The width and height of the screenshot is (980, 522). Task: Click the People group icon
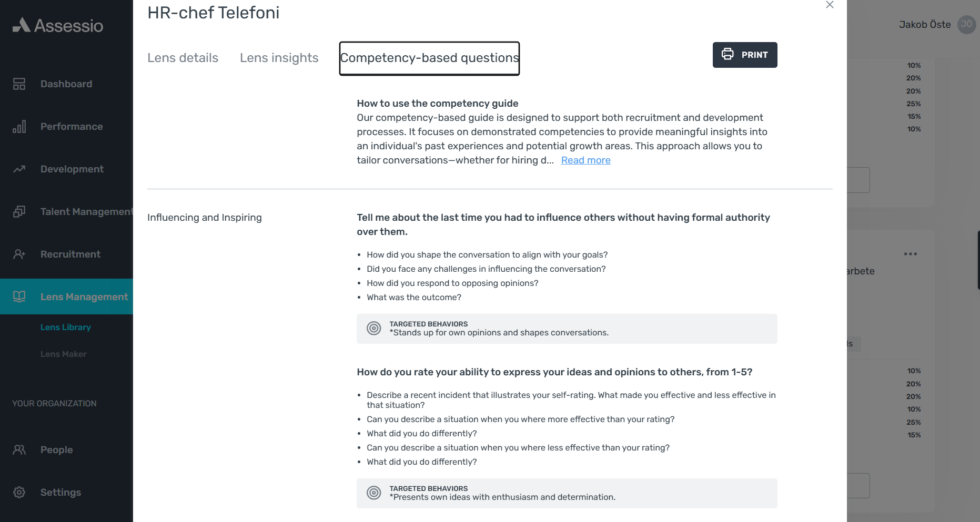point(19,449)
